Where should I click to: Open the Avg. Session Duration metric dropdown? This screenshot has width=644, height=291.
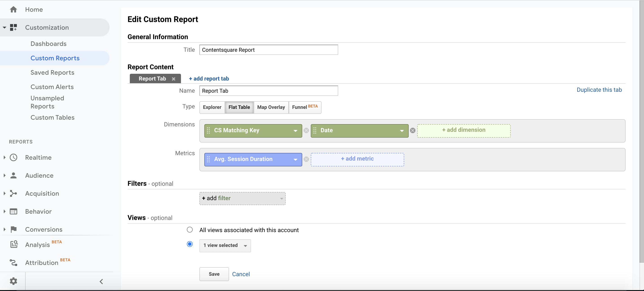point(296,159)
